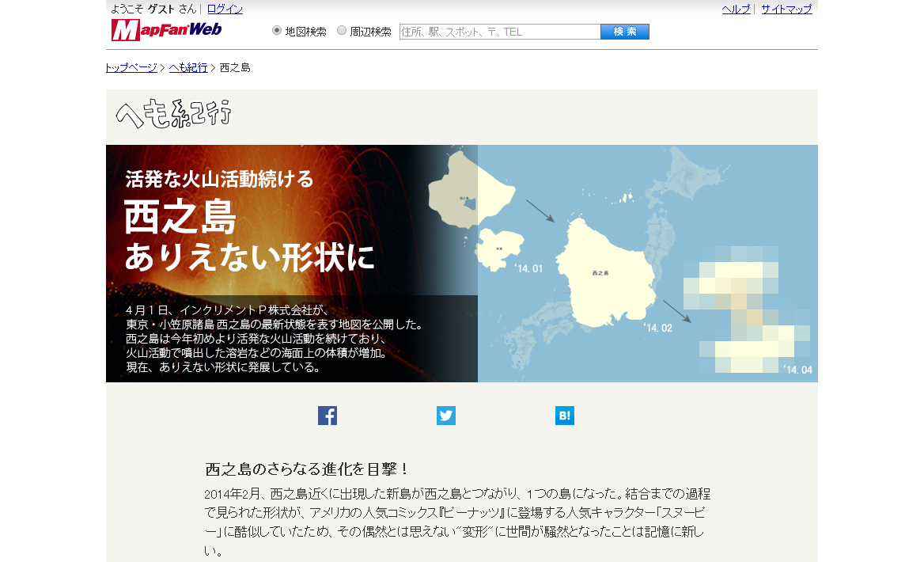Share the article on Twitter

pyautogui.click(x=446, y=416)
